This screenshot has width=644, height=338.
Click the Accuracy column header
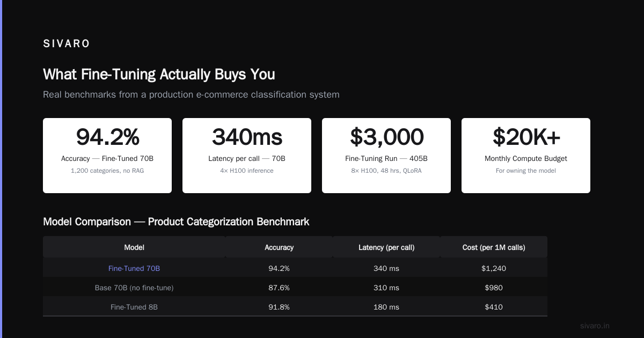click(x=279, y=247)
